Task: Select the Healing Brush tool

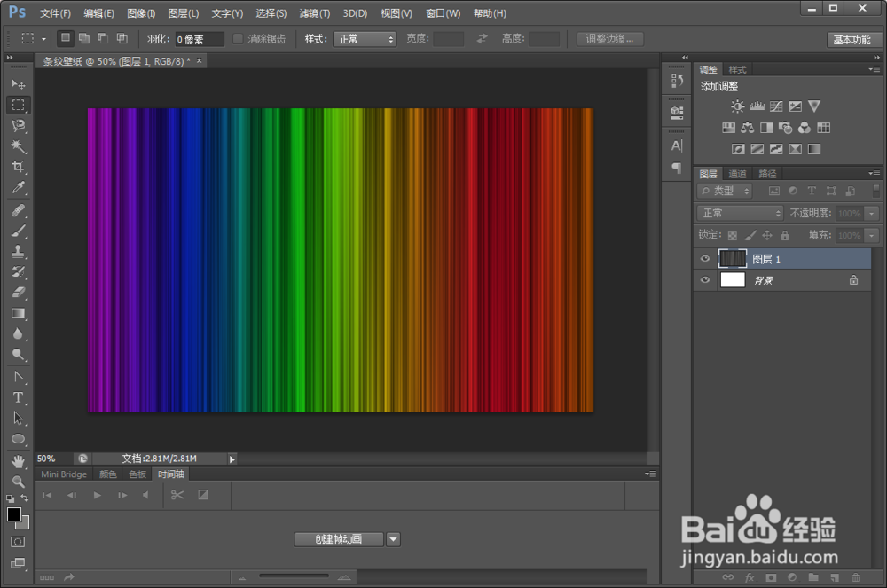Action: point(18,210)
